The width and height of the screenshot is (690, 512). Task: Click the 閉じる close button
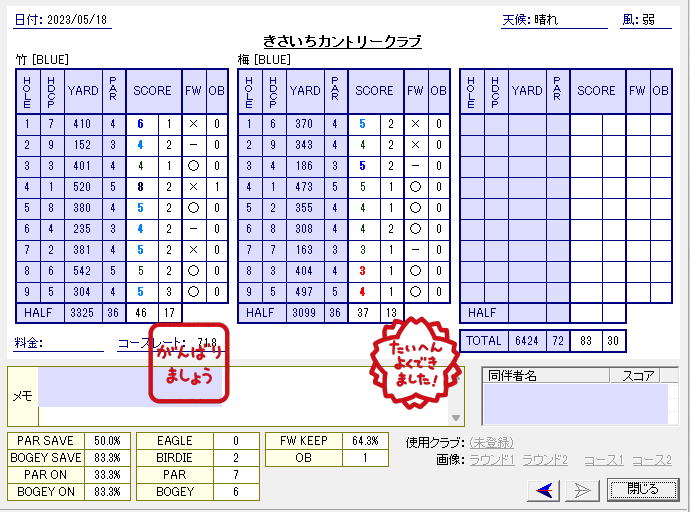pyautogui.click(x=642, y=489)
